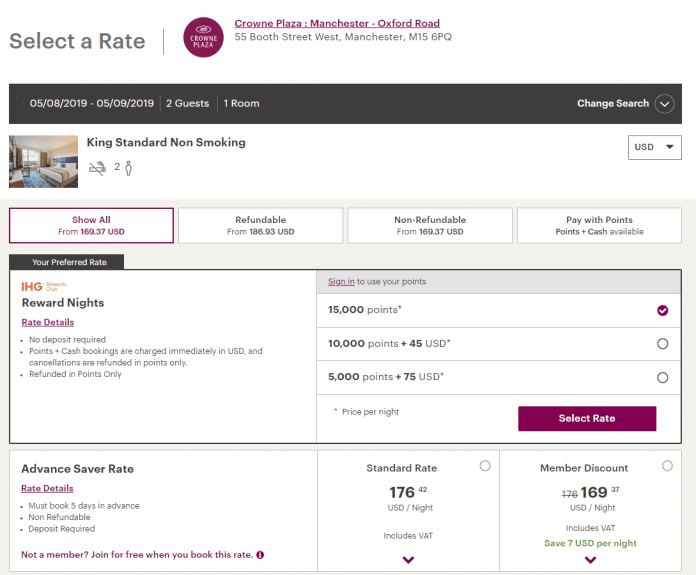696x575 pixels.
Task: Click Not a member? Join for free
Action: [137, 555]
